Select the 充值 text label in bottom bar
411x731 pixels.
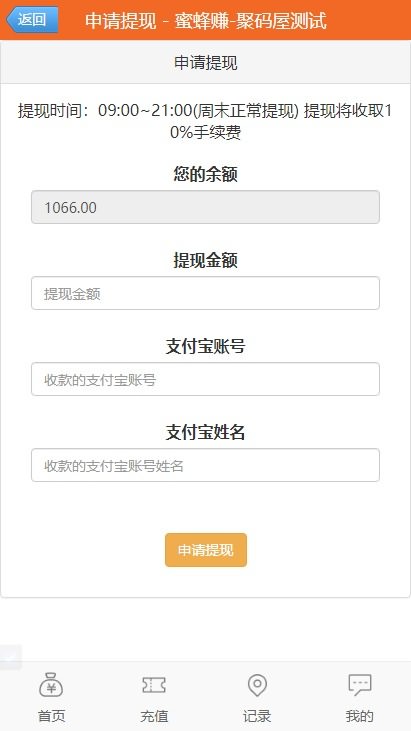point(154,716)
